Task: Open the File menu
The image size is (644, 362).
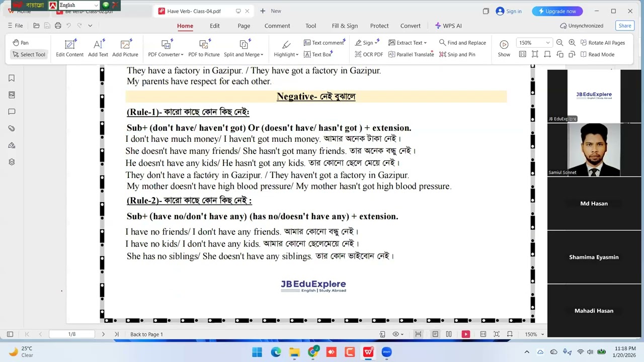Action: click(x=15, y=26)
